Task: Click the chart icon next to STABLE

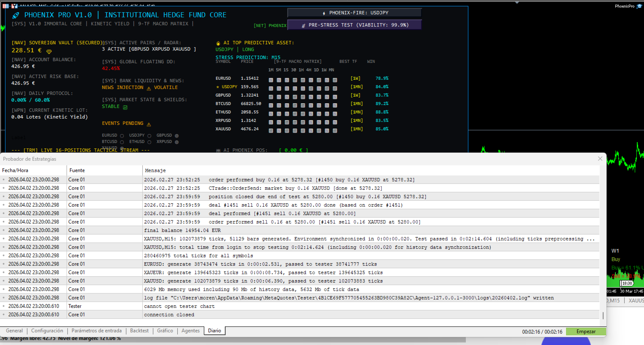Action: [x=125, y=107]
